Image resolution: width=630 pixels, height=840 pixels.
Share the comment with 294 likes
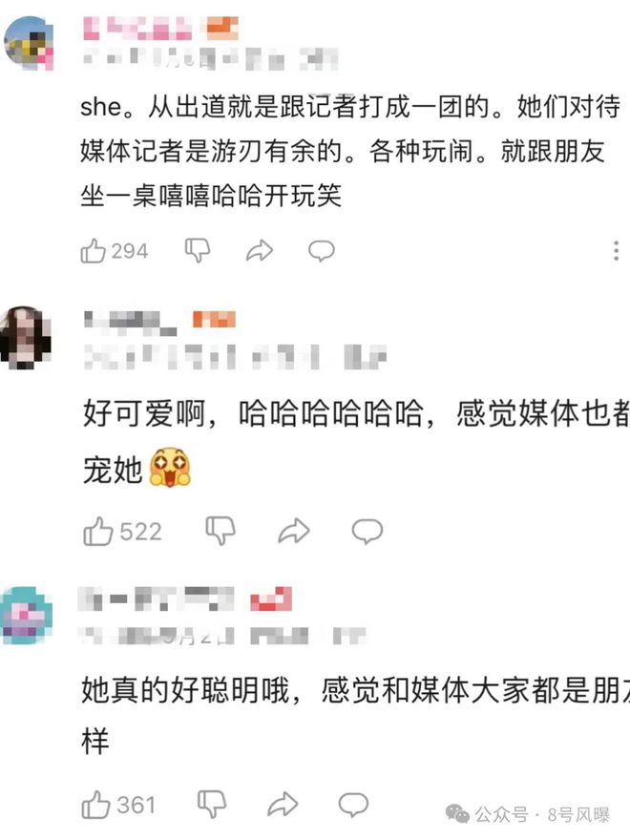tap(260, 251)
